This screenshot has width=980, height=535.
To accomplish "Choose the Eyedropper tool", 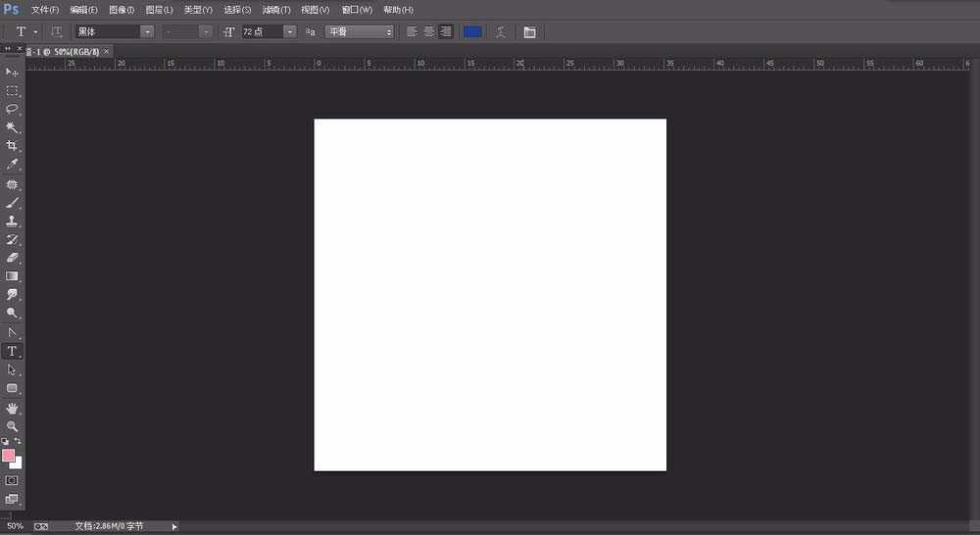I will (12, 165).
